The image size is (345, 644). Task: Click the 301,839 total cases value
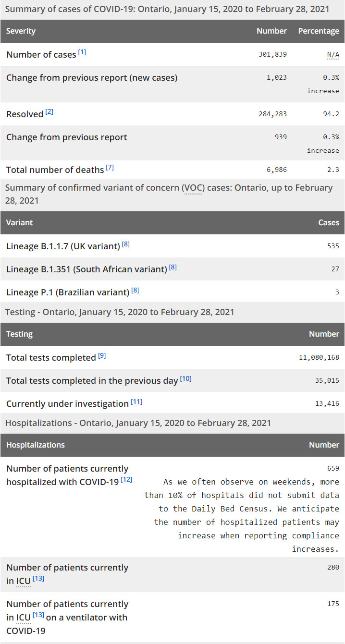[x=273, y=54]
